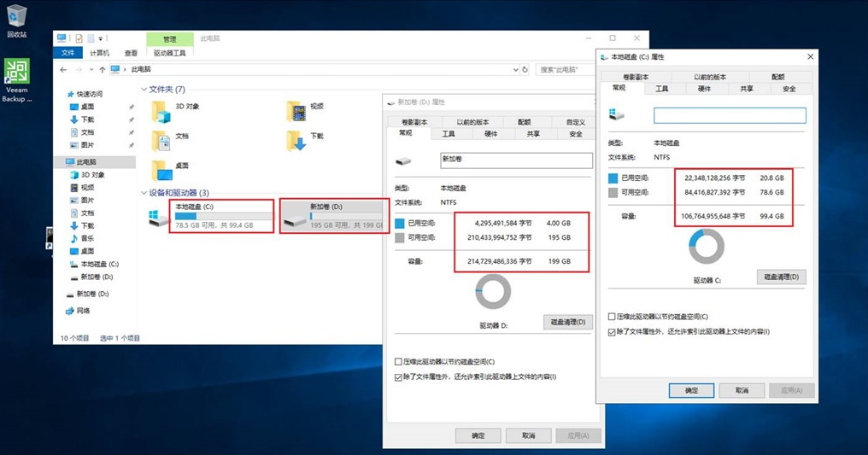Click 磁盘清理(D) in C: properties
The height and width of the screenshot is (455, 868).
tap(781, 277)
